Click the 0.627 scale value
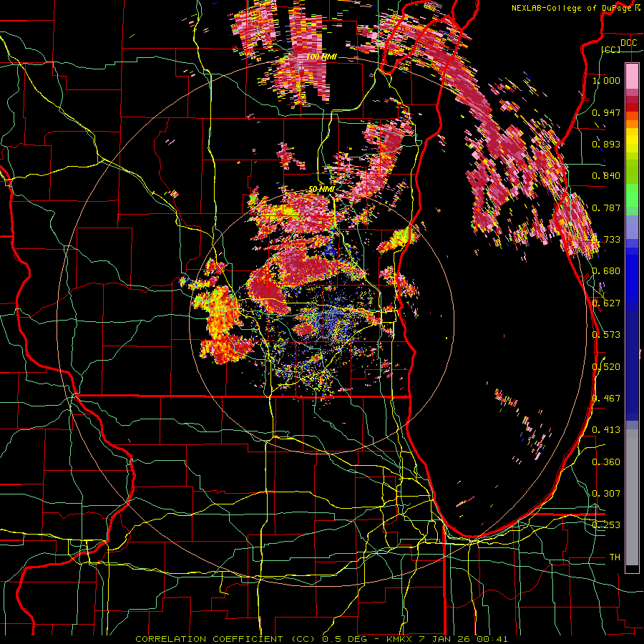Viewport: 644px width, 644px height. pos(606,303)
